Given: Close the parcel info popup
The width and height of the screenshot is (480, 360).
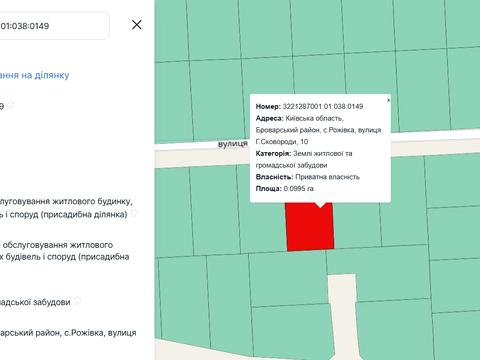Looking at the screenshot, I should (388, 100).
